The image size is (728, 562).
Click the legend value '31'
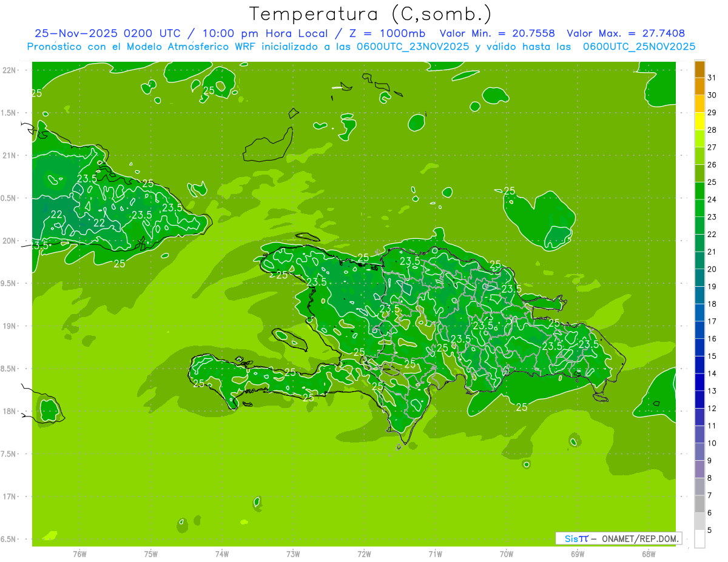pyautogui.click(x=712, y=77)
